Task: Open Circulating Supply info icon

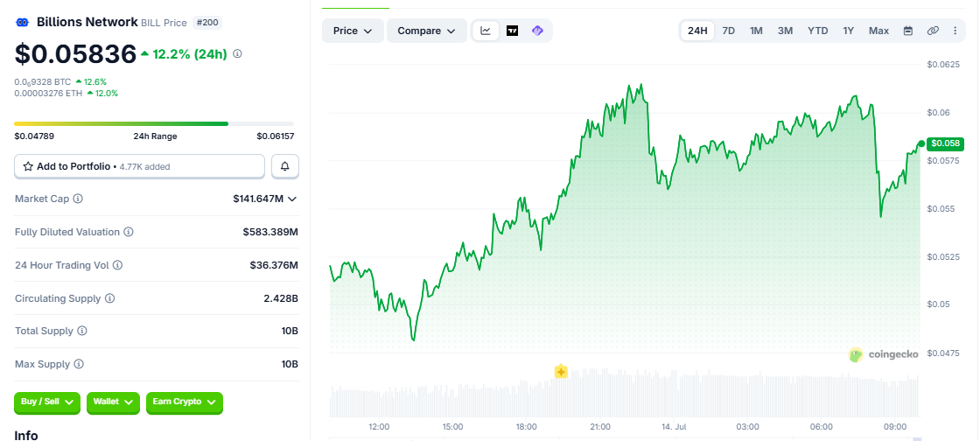Action: [x=110, y=298]
